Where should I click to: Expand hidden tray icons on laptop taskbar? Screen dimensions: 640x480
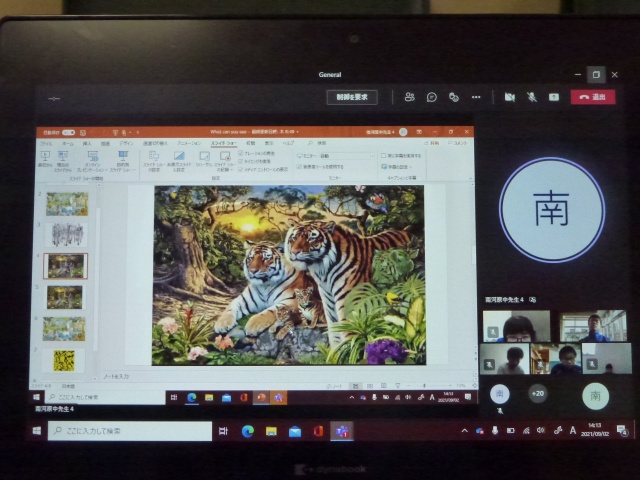coord(464,431)
